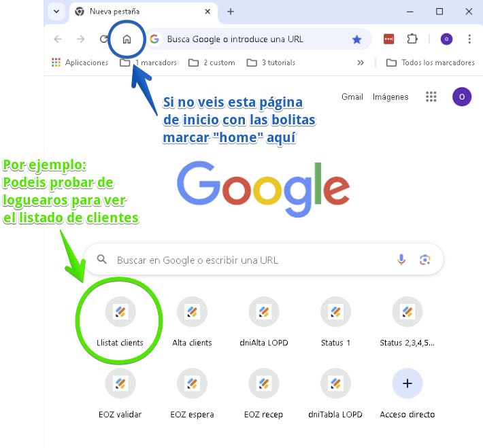The height and width of the screenshot is (448, 483).
Task: Minimize the Chrome window
Action: (x=410, y=12)
